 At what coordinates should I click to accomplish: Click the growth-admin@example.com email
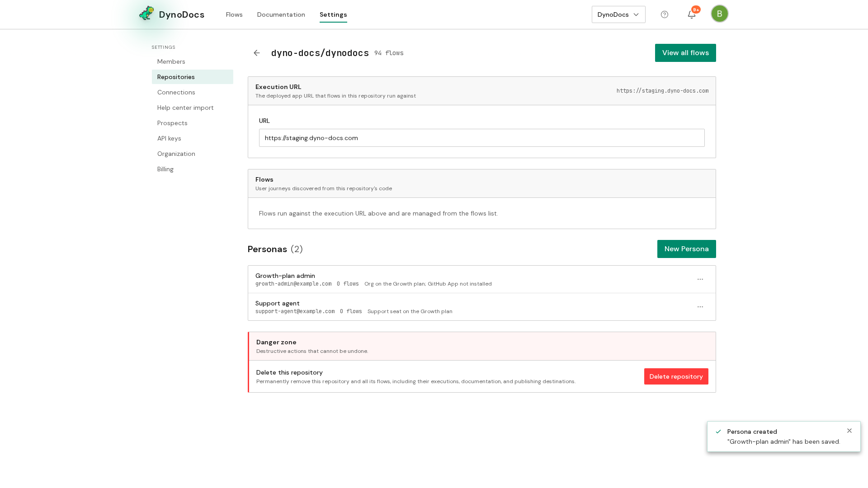coord(293,284)
